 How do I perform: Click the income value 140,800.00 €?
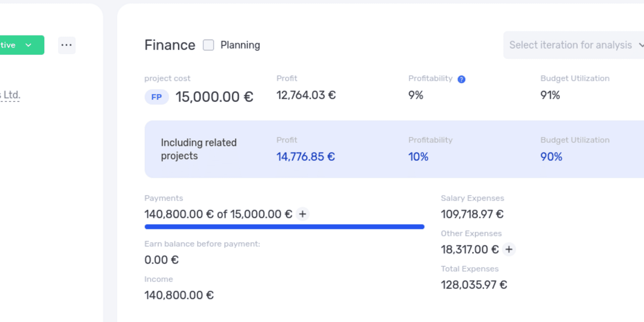point(179,295)
